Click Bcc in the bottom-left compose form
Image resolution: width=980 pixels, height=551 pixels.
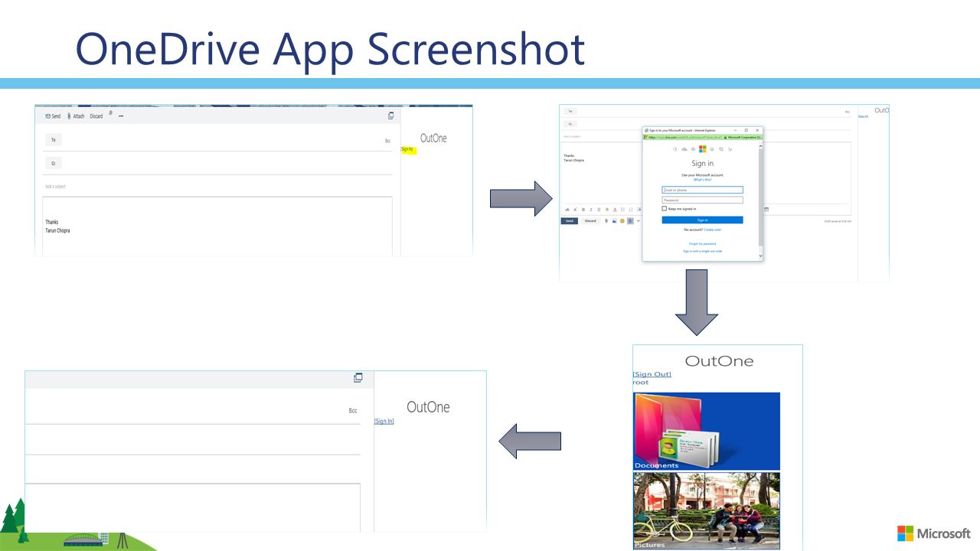point(353,411)
